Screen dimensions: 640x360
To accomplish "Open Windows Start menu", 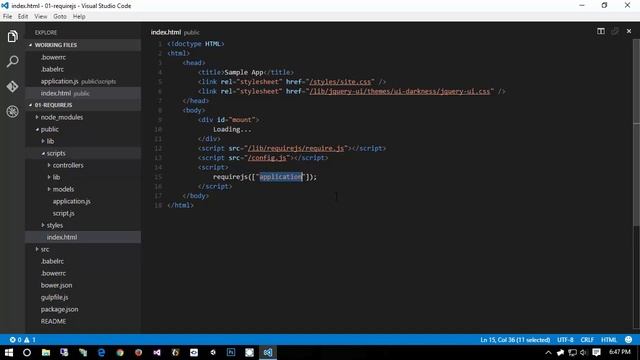I will click(x=9, y=352).
